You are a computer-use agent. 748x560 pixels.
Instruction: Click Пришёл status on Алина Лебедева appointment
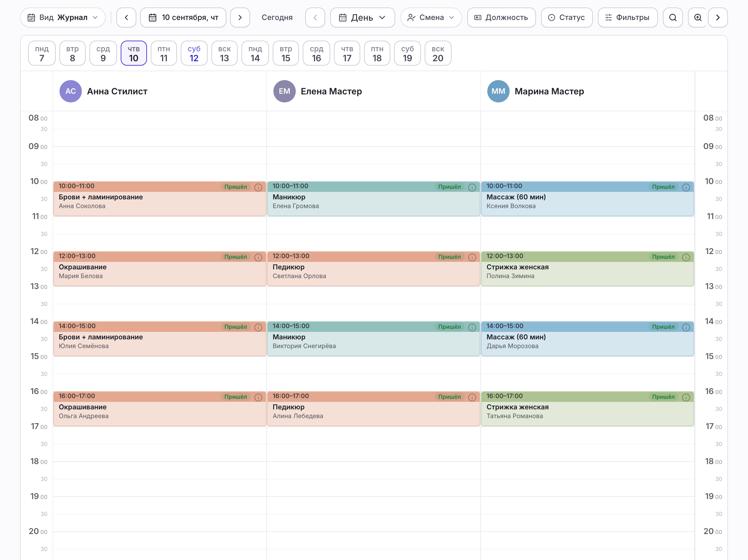pos(449,397)
